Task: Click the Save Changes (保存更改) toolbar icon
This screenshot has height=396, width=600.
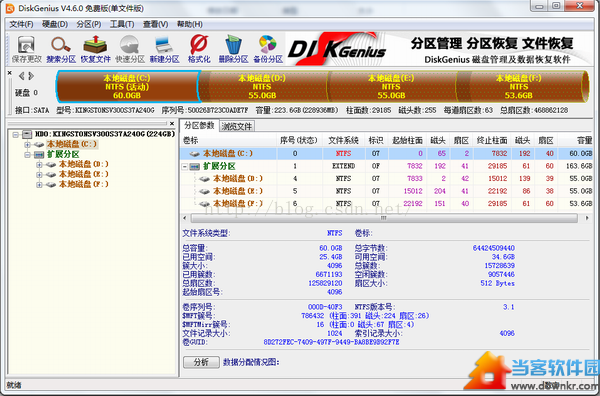Action: point(26,49)
